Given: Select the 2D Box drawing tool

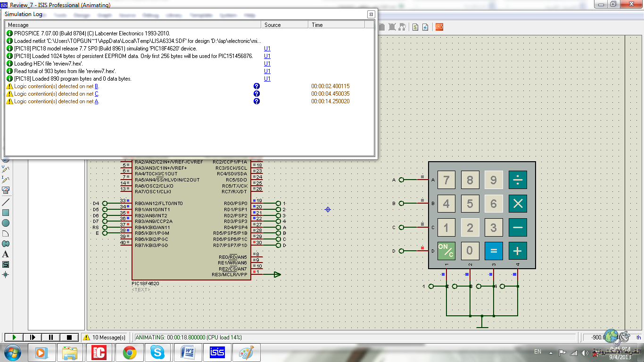Looking at the screenshot, I should pos(6,213).
